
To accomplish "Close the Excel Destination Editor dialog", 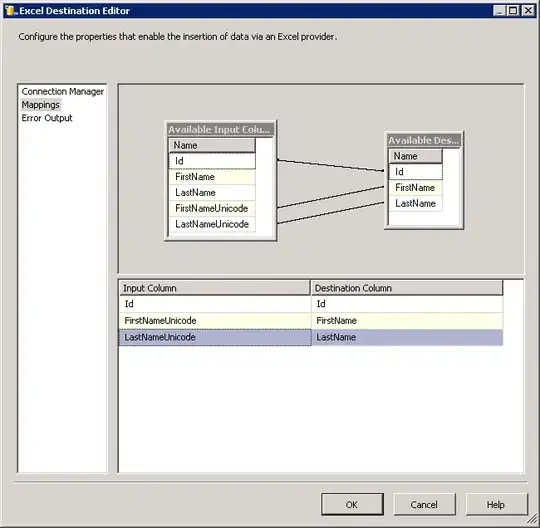I will point(528,11).
